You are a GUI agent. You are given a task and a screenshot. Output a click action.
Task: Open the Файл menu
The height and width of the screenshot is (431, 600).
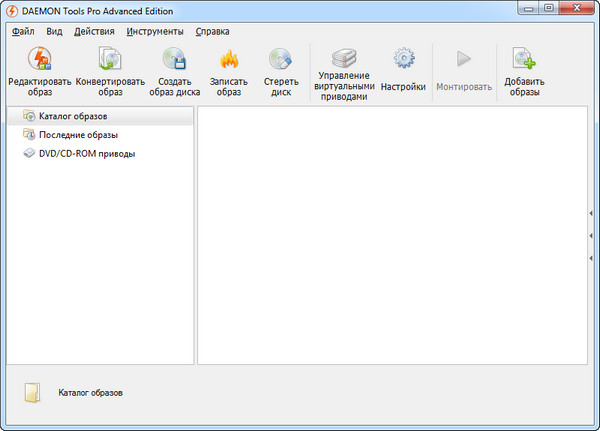click(24, 31)
